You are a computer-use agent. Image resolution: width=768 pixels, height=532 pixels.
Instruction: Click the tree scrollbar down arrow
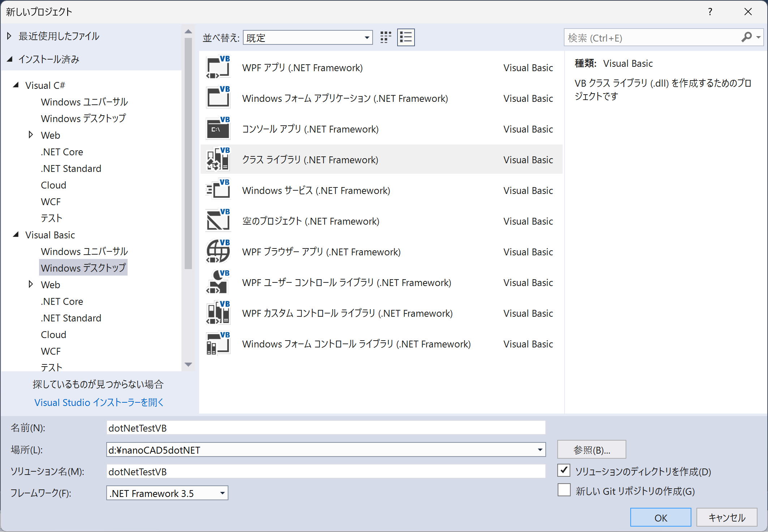click(x=188, y=364)
